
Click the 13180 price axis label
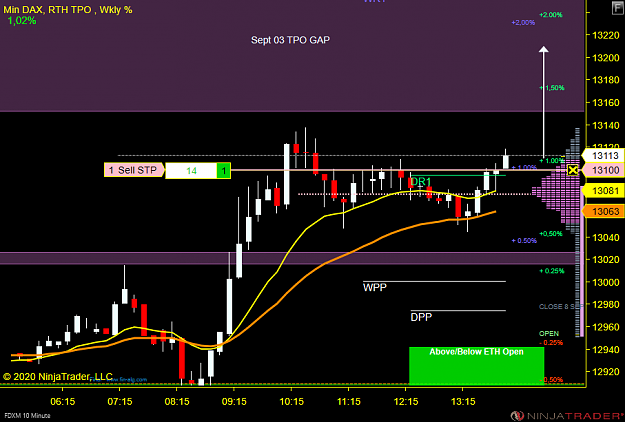point(606,80)
